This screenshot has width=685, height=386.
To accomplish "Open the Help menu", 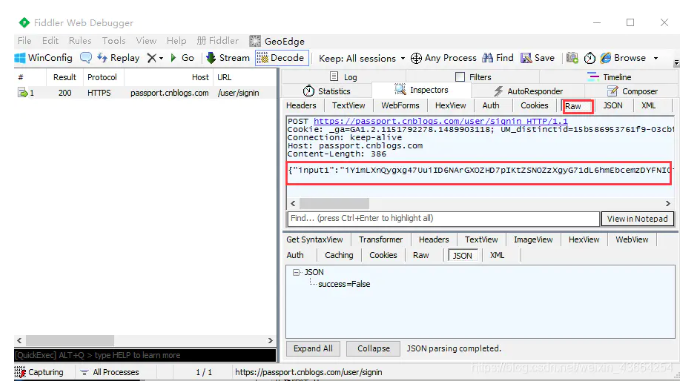I will tap(176, 41).
